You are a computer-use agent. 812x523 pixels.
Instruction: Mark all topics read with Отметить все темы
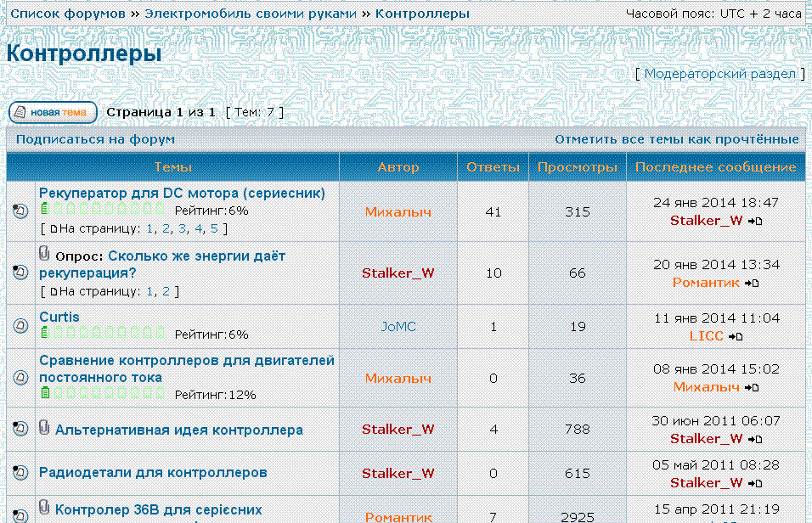click(676, 139)
